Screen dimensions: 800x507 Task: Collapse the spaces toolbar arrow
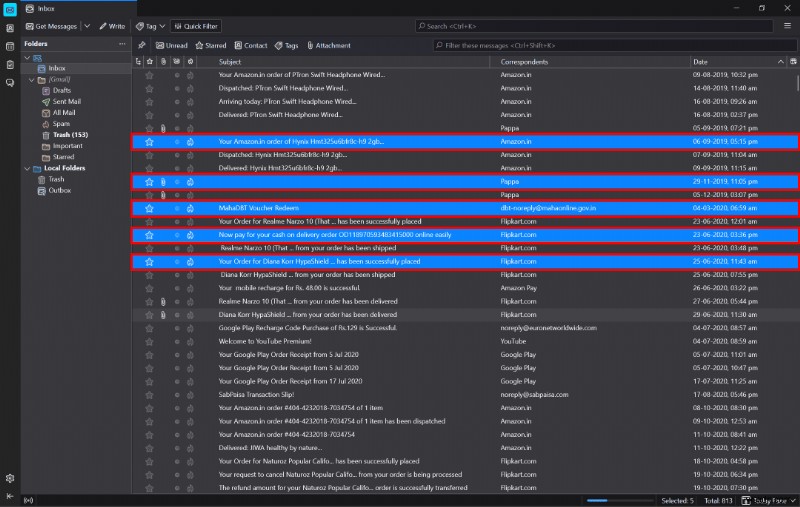pyautogui.click(x=10, y=496)
